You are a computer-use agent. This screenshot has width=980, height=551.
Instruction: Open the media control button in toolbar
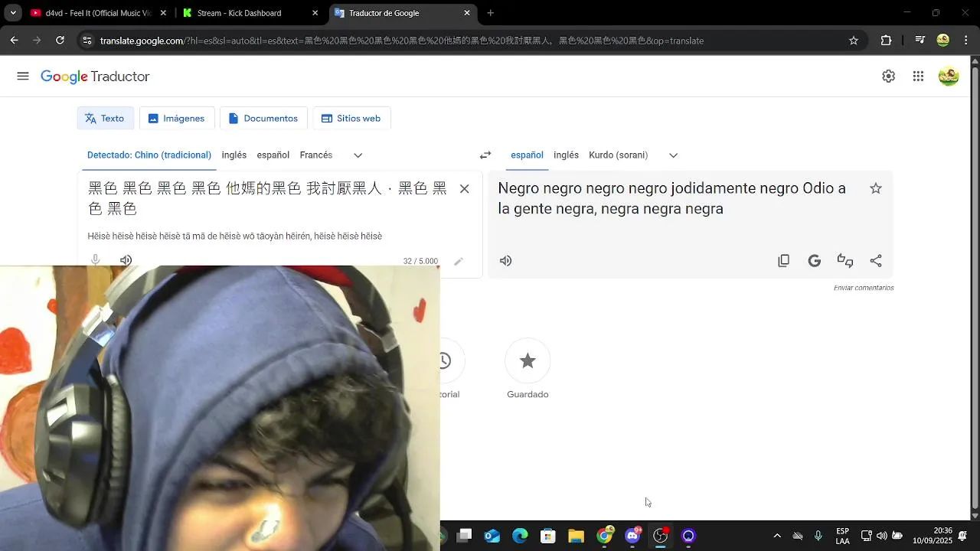click(920, 41)
